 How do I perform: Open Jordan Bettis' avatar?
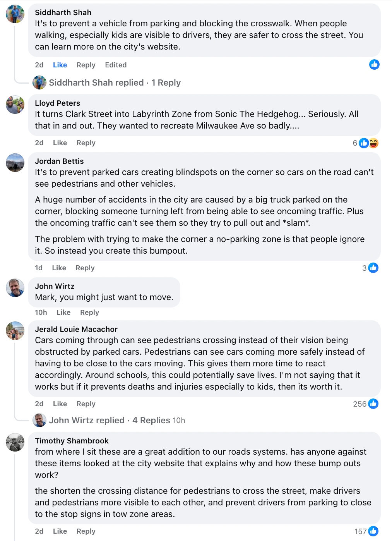point(15,163)
